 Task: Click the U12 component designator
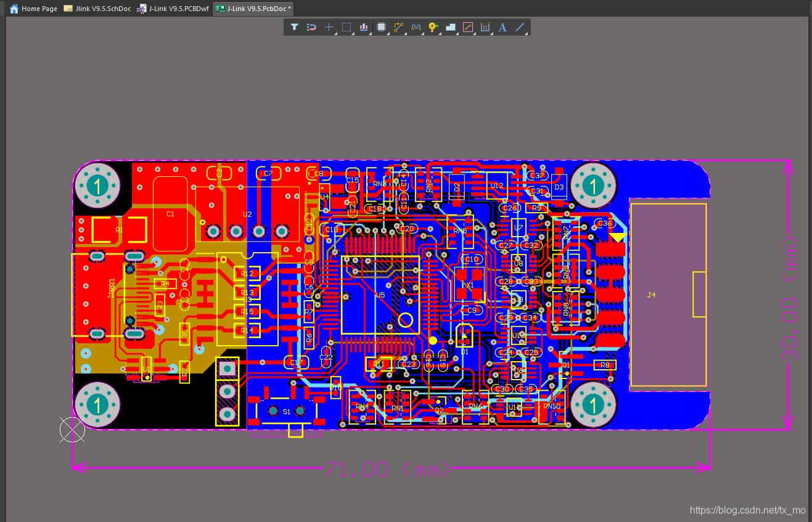coord(496,186)
